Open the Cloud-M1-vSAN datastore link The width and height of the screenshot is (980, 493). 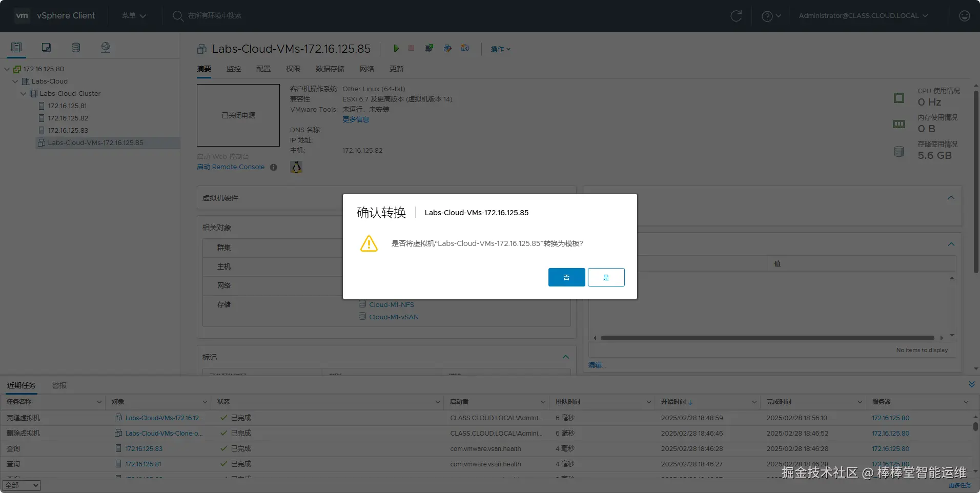pos(394,317)
